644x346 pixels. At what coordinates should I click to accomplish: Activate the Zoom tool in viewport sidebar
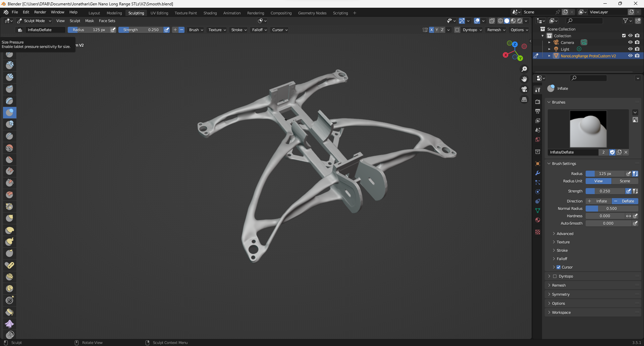(524, 69)
